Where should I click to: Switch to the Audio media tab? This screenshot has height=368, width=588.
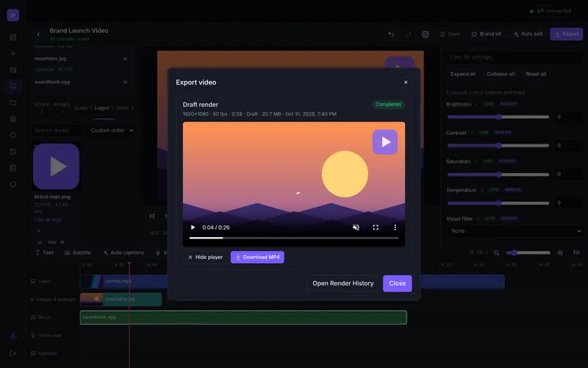[x=83, y=107]
